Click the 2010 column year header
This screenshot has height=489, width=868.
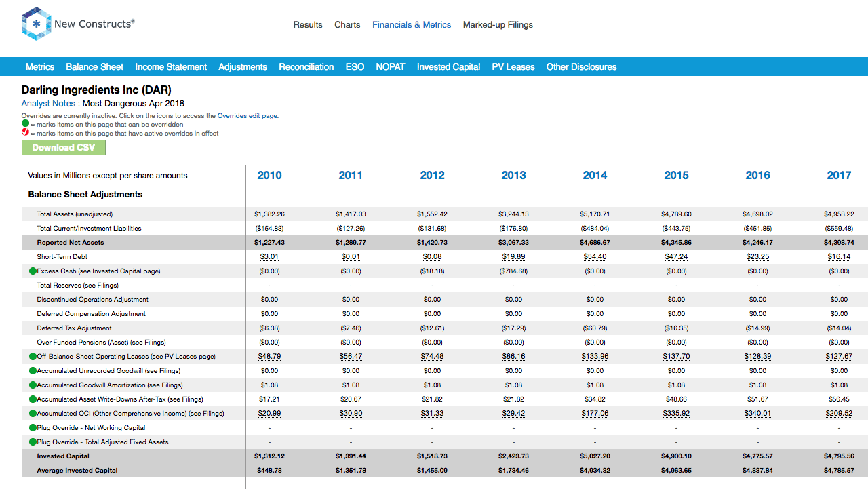[x=269, y=175]
